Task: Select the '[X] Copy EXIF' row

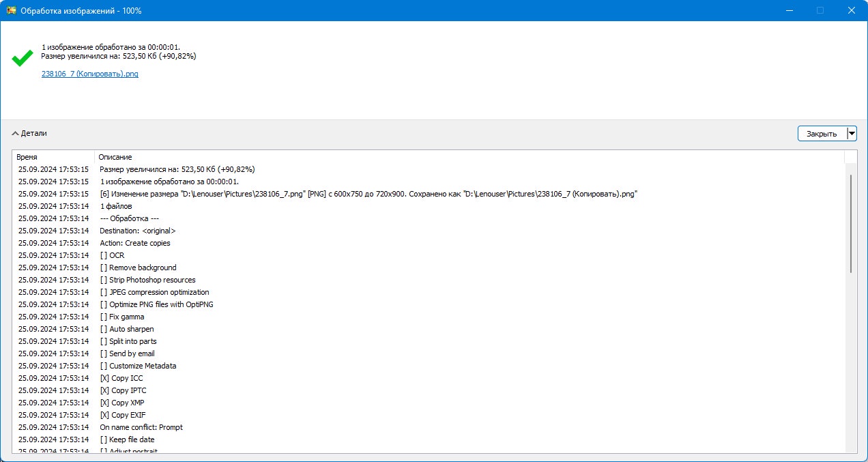Action: tap(429, 415)
